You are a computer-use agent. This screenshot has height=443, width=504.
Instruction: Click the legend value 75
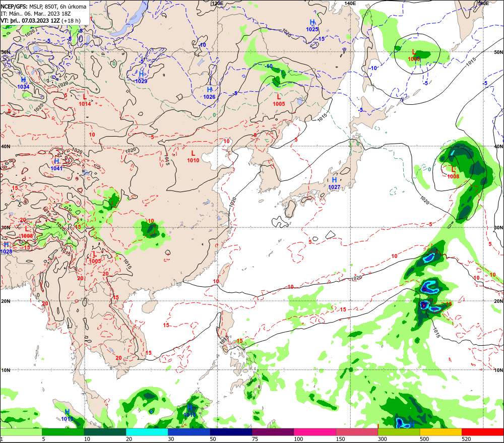pos(255,439)
